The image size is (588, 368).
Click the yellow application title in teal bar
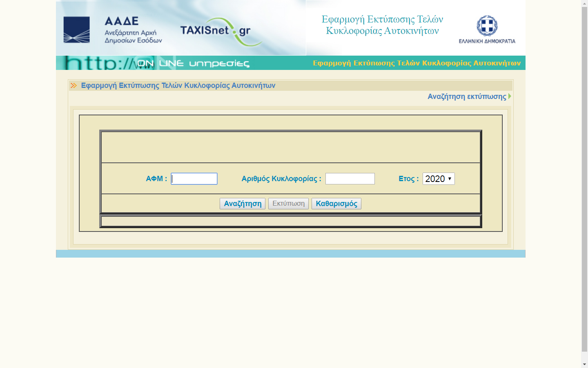[416, 63]
